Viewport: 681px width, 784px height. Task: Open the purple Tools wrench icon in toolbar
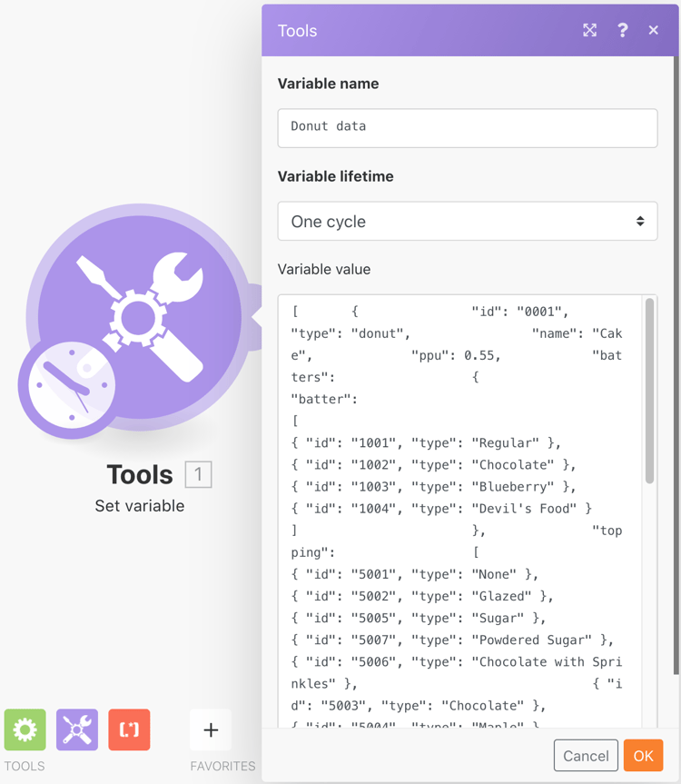tap(76, 729)
